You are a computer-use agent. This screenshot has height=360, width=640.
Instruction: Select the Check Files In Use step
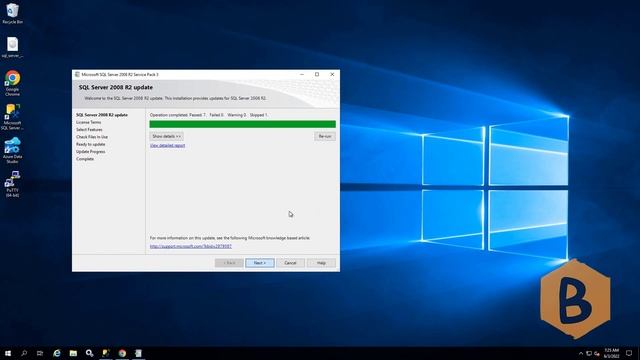(x=92, y=137)
